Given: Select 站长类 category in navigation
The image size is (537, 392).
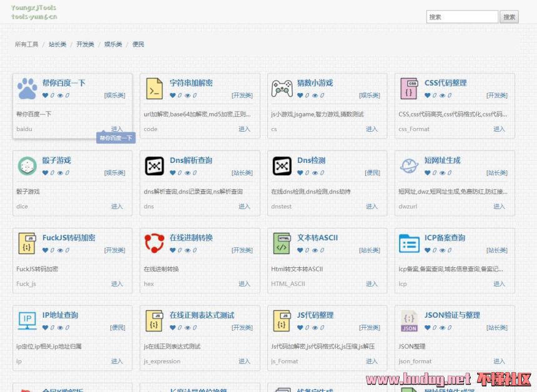Looking at the screenshot, I should coord(57,44).
